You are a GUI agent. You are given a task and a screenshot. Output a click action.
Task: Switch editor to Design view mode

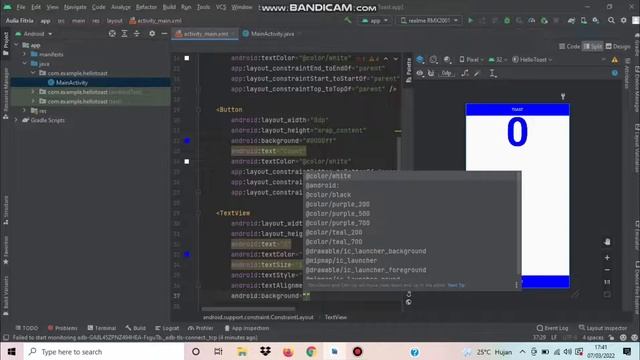[618, 47]
